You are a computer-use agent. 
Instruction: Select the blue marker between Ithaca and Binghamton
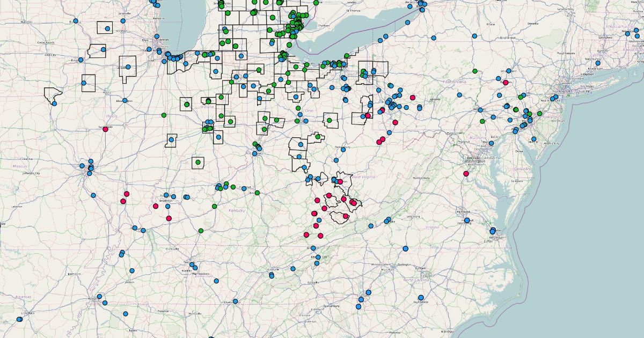(x=474, y=36)
